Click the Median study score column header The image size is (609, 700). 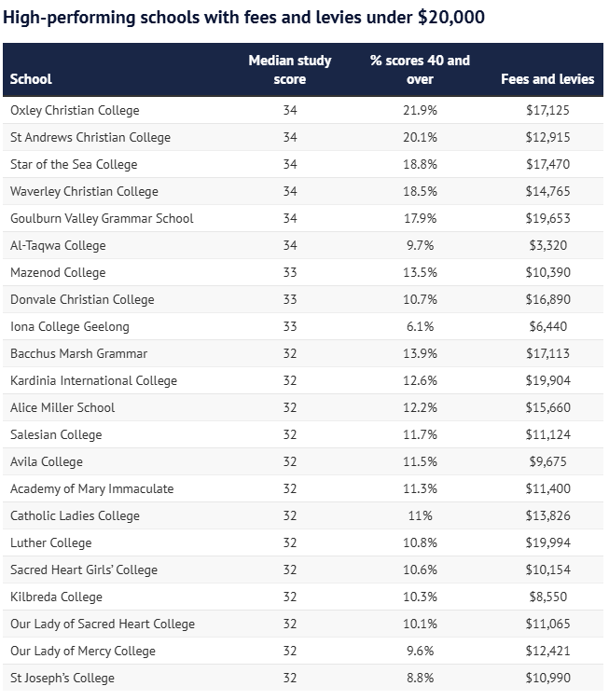tap(289, 70)
